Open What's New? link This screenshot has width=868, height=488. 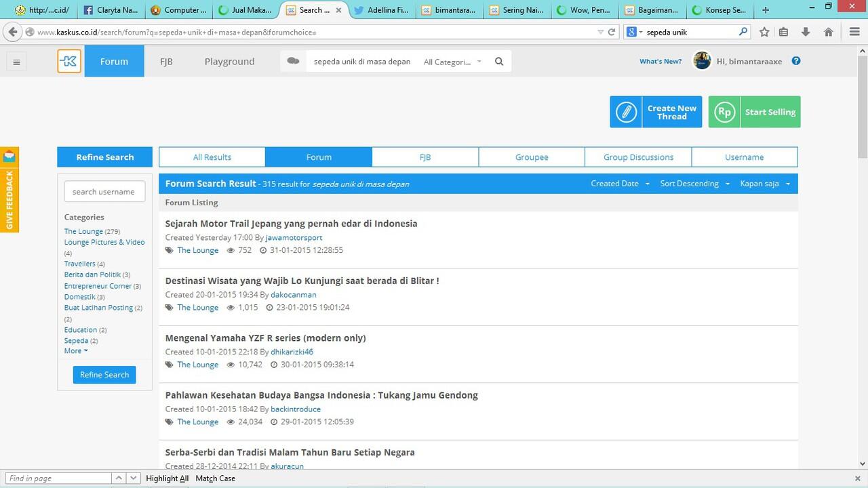[x=660, y=62]
